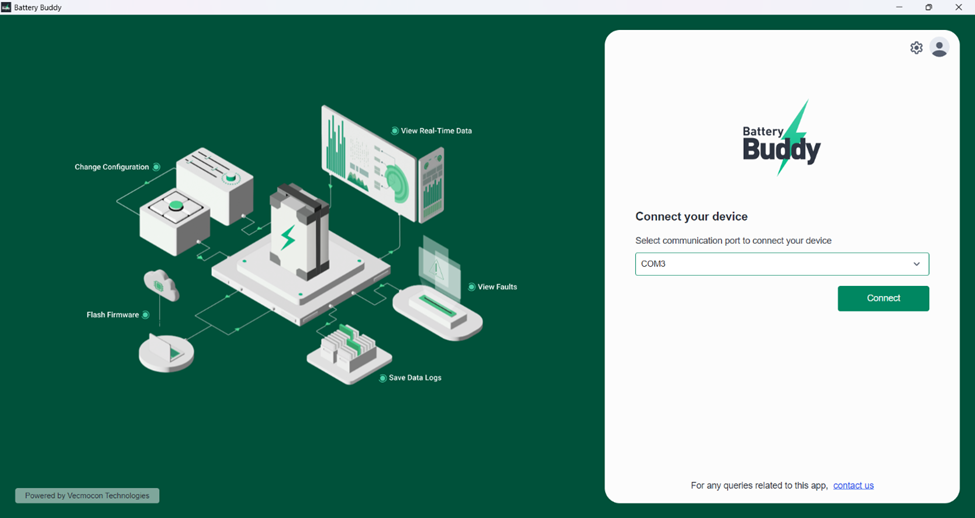Click the warning triangle near View Faults
The width and height of the screenshot is (975, 518).
[438, 268]
